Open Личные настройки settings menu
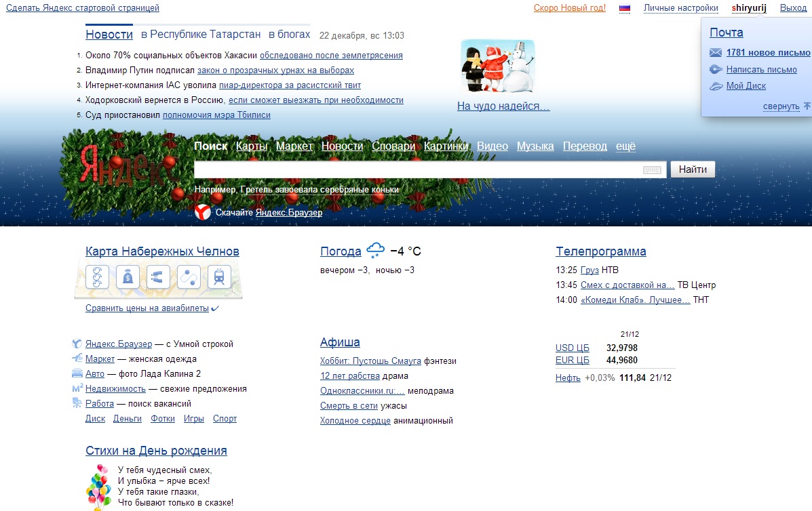Viewport: 812px width, 511px height. 681,8
